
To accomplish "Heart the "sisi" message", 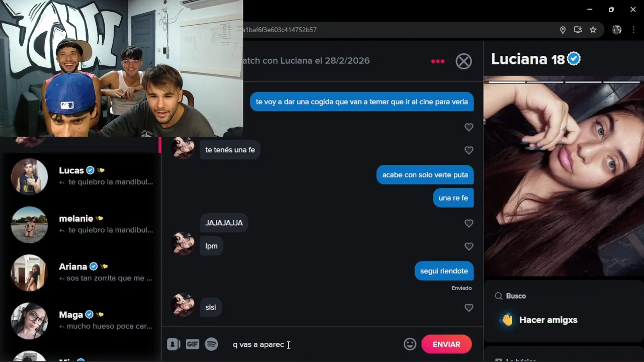I will pyautogui.click(x=469, y=308).
